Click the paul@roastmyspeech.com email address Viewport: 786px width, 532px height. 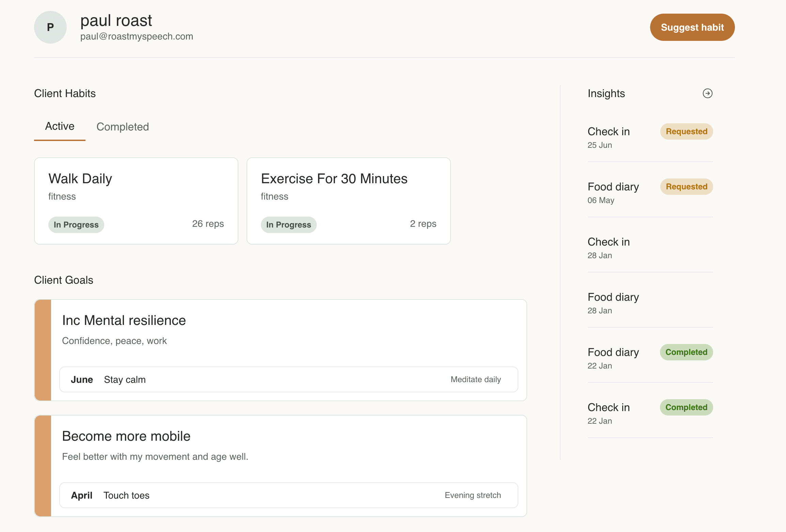tap(137, 36)
